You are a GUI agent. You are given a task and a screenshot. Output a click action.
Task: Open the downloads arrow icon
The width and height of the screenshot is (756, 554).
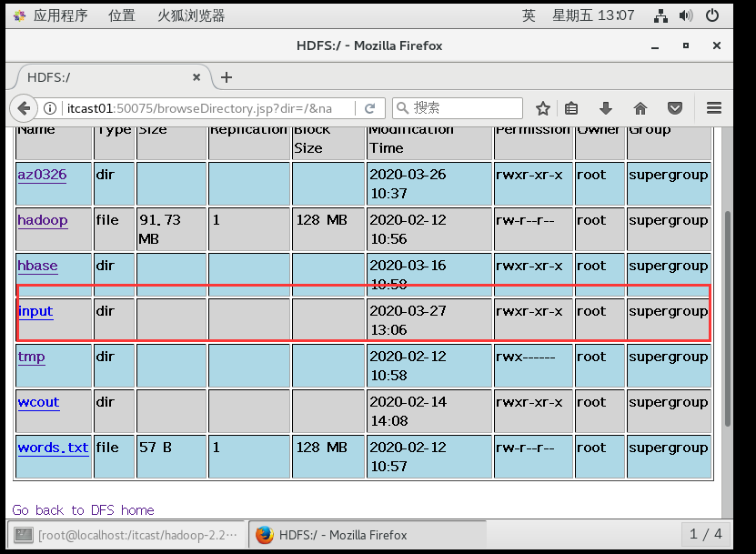point(606,108)
